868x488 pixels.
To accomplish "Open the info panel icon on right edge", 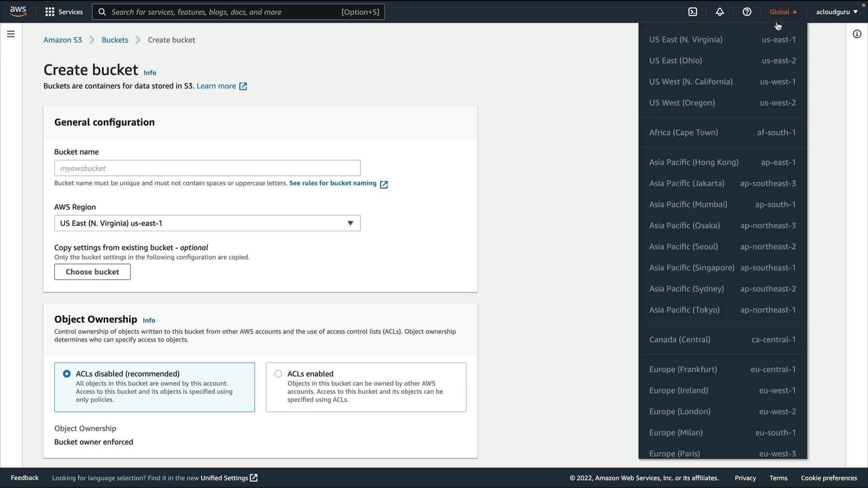I will tap(857, 34).
